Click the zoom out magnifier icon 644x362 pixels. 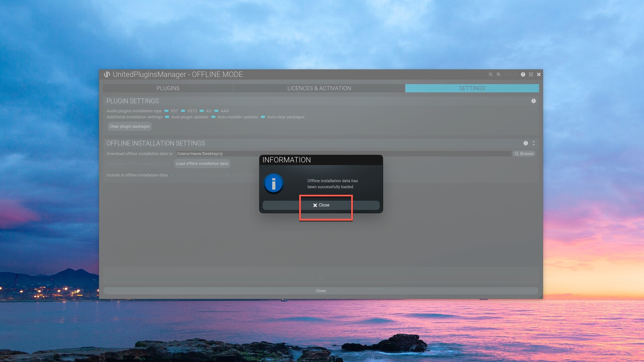490,74
